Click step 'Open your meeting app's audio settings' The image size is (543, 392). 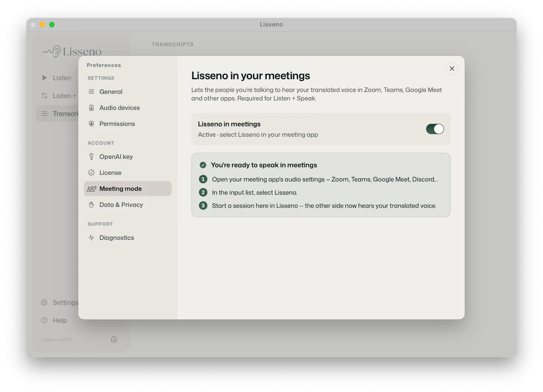(x=325, y=179)
